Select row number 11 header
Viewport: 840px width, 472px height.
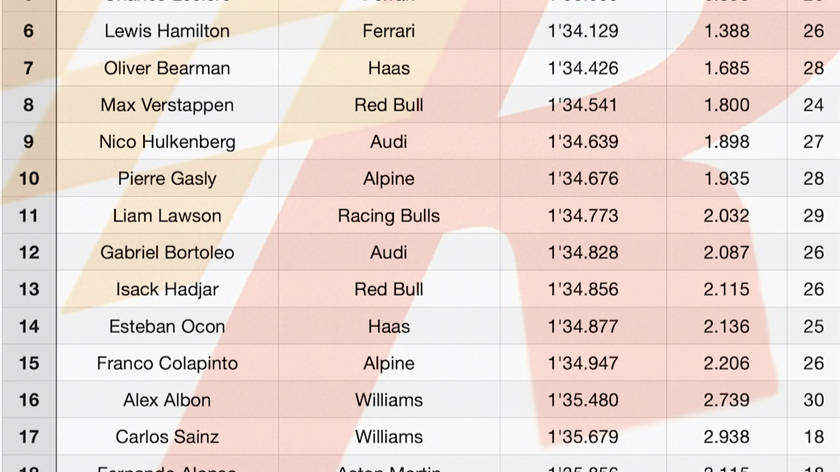pyautogui.click(x=28, y=216)
